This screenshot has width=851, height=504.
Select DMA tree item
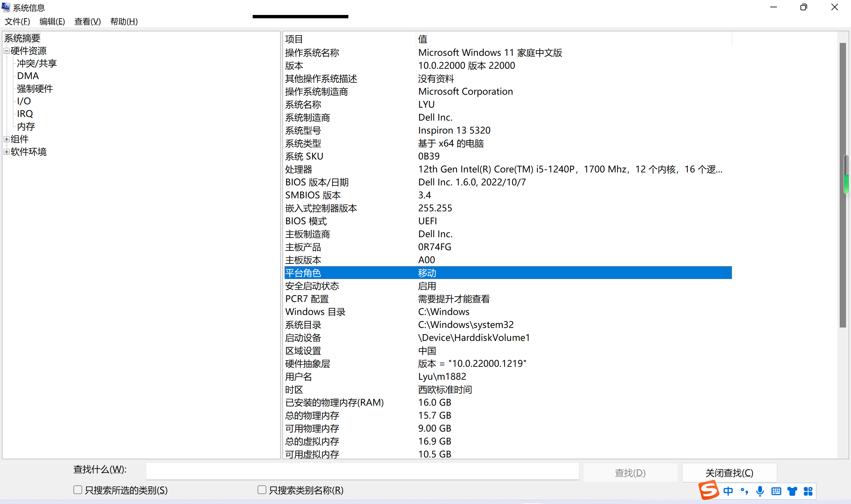[28, 76]
